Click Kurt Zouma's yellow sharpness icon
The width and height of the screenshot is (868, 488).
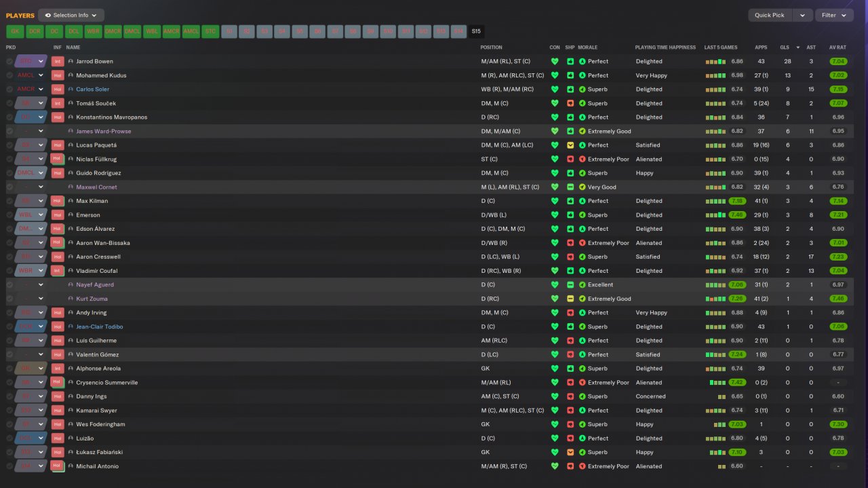(570, 299)
